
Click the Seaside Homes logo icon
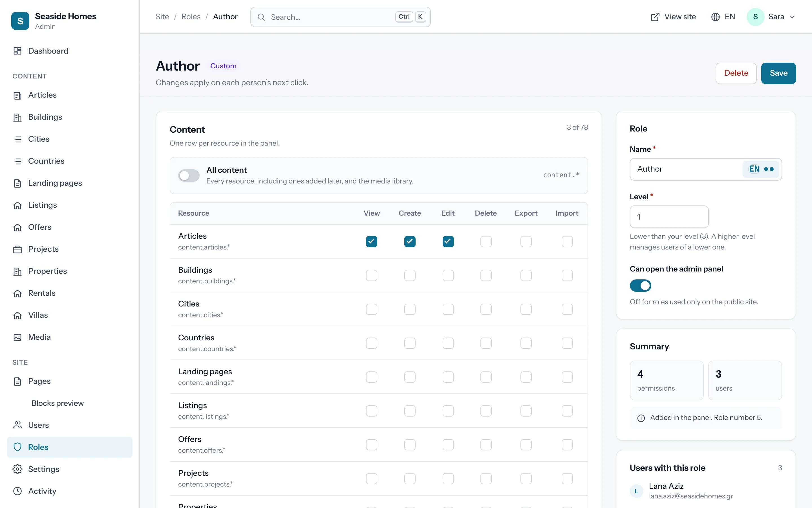(x=20, y=21)
